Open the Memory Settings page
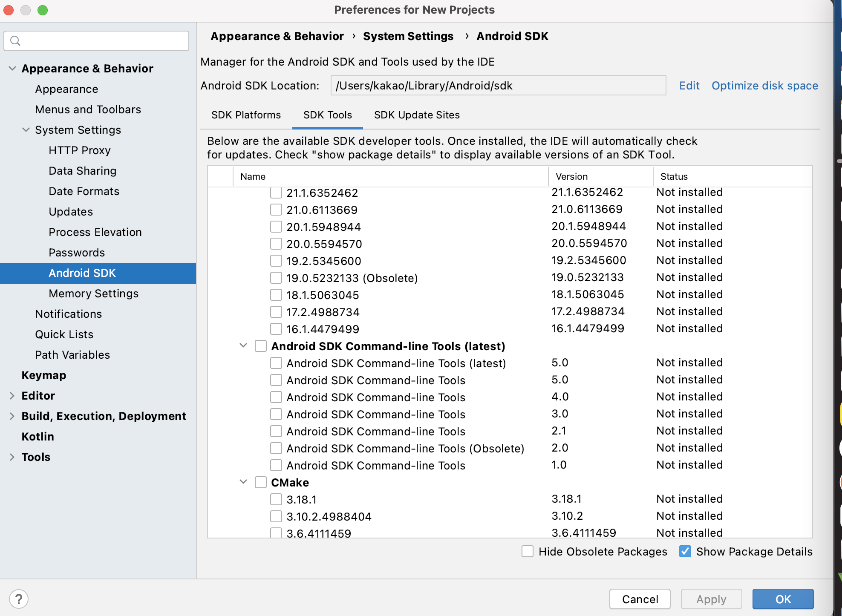This screenshot has height=616, width=842. [x=93, y=294]
